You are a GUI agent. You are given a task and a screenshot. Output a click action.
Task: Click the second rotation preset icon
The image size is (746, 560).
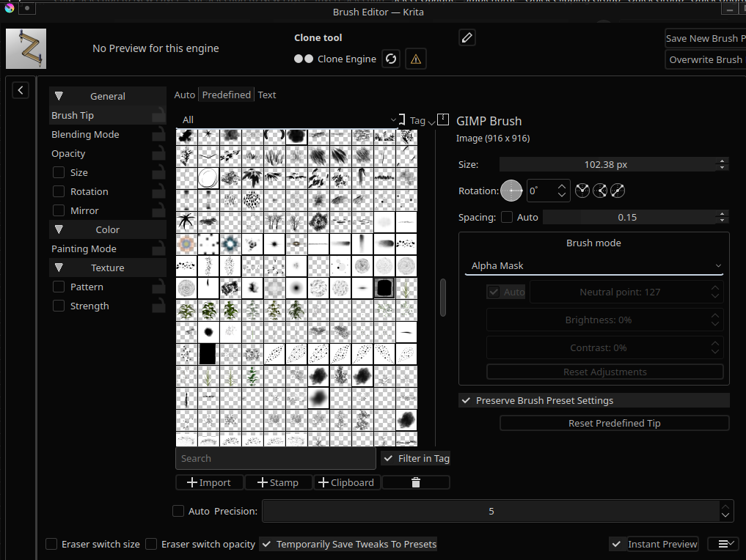tap(600, 191)
